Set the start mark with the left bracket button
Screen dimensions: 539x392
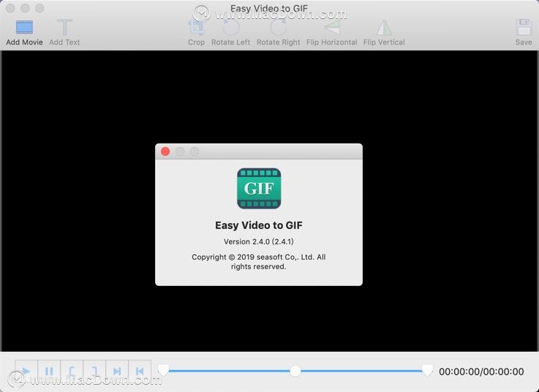(72, 371)
